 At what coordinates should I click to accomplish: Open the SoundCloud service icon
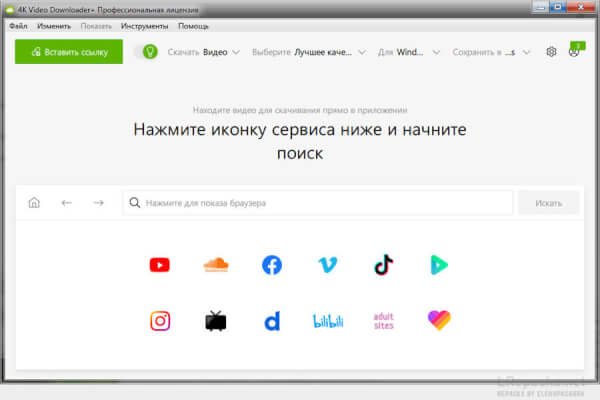pos(216,264)
